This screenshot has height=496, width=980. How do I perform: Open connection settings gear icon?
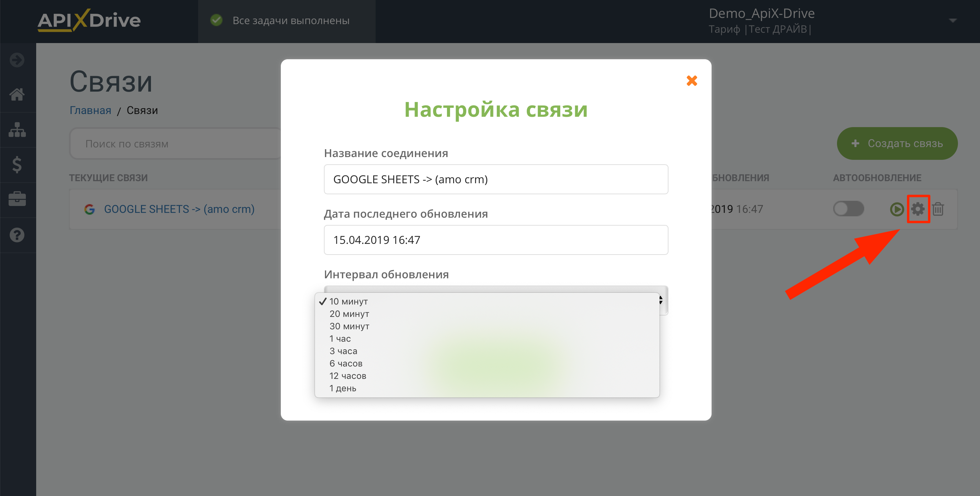pyautogui.click(x=918, y=209)
